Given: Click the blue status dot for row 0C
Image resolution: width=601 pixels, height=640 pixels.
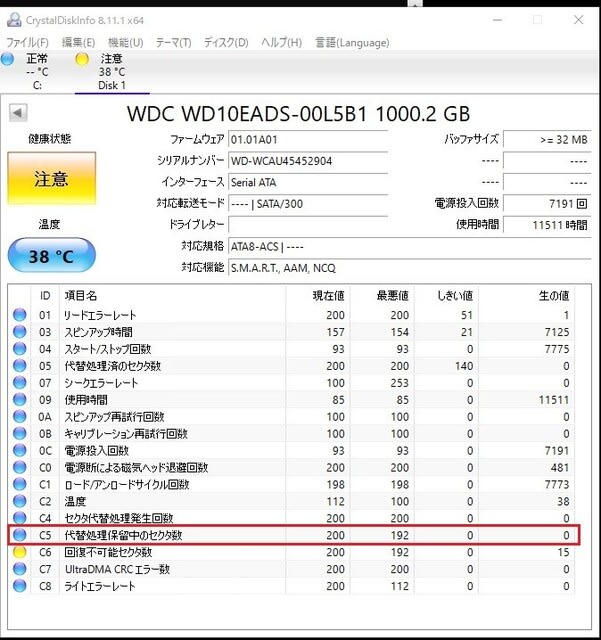Looking at the screenshot, I should pyautogui.click(x=20, y=450).
